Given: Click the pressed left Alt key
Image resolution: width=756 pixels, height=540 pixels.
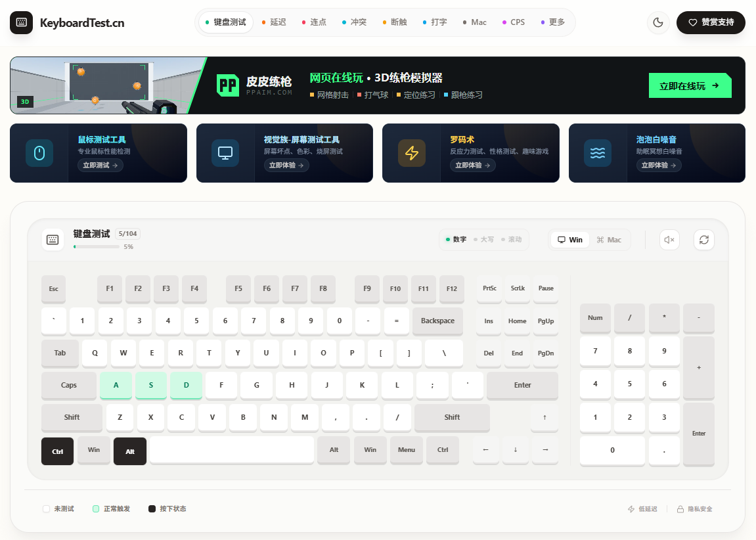Looking at the screenshot, I should tap(130, 451).
